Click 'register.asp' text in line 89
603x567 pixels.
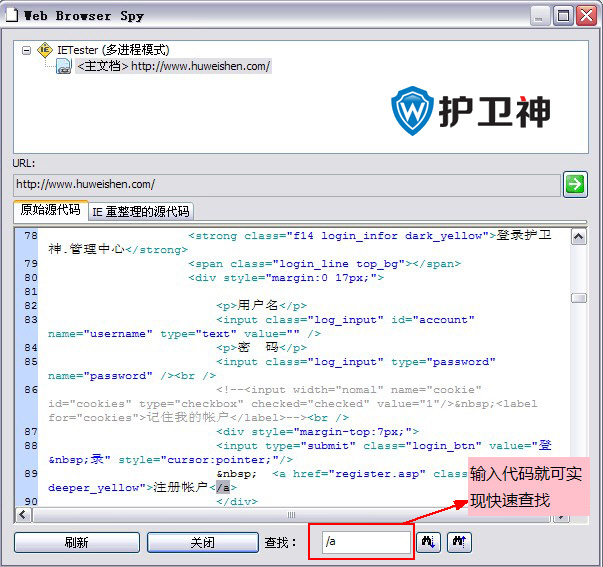(x=377, y=474)
